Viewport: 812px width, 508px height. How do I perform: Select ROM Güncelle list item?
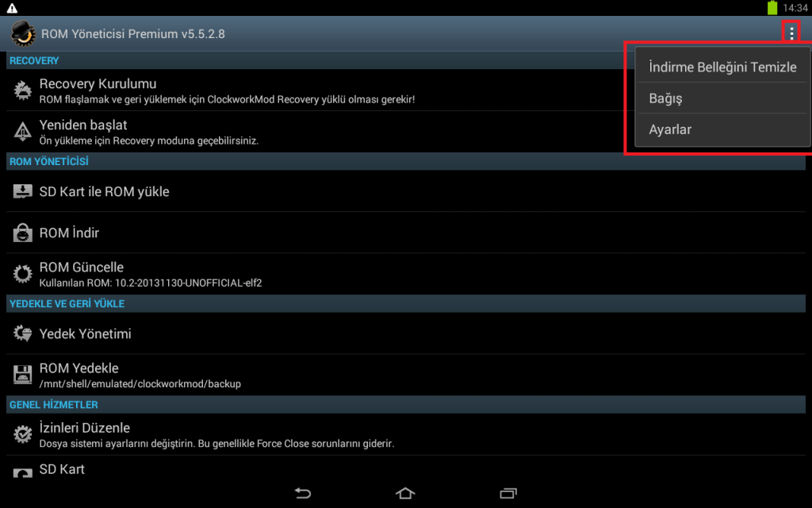coord(405,274)
